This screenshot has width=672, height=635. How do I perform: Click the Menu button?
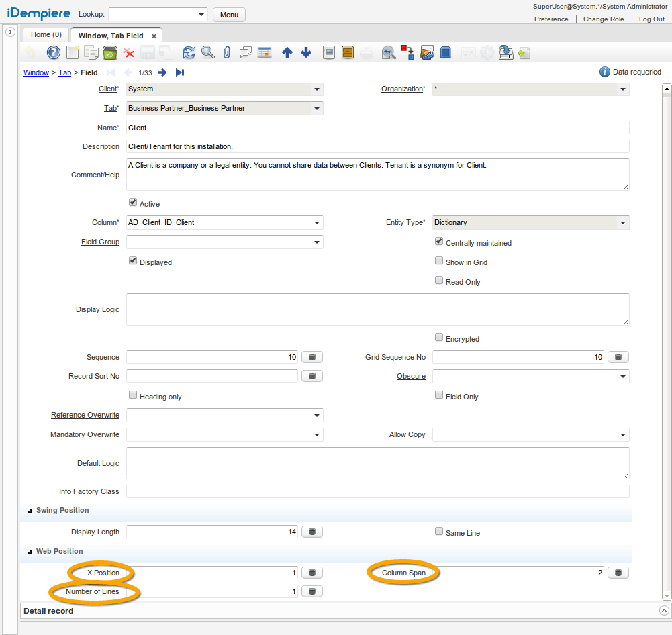click(x=229, y=15)
